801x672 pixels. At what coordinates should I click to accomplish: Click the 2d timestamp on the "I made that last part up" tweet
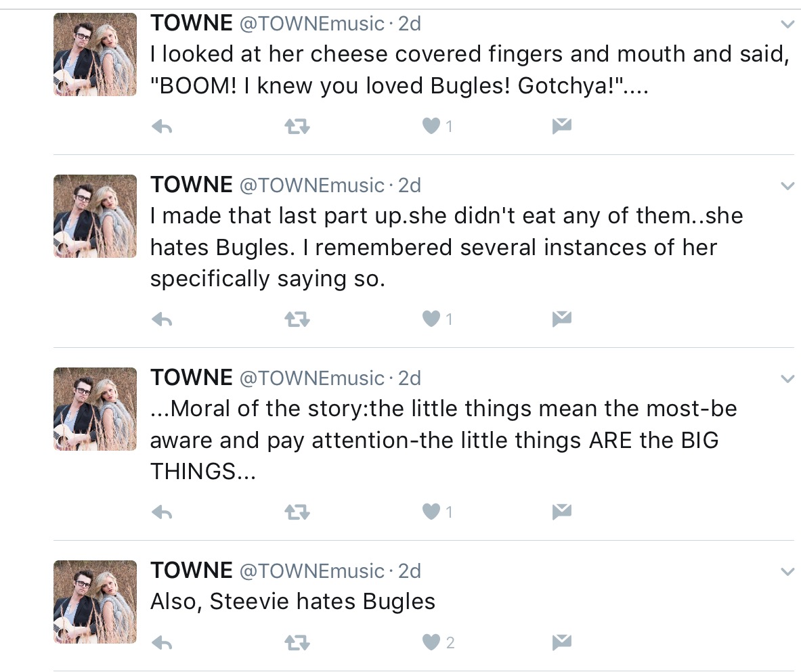[x=410, y=185]
